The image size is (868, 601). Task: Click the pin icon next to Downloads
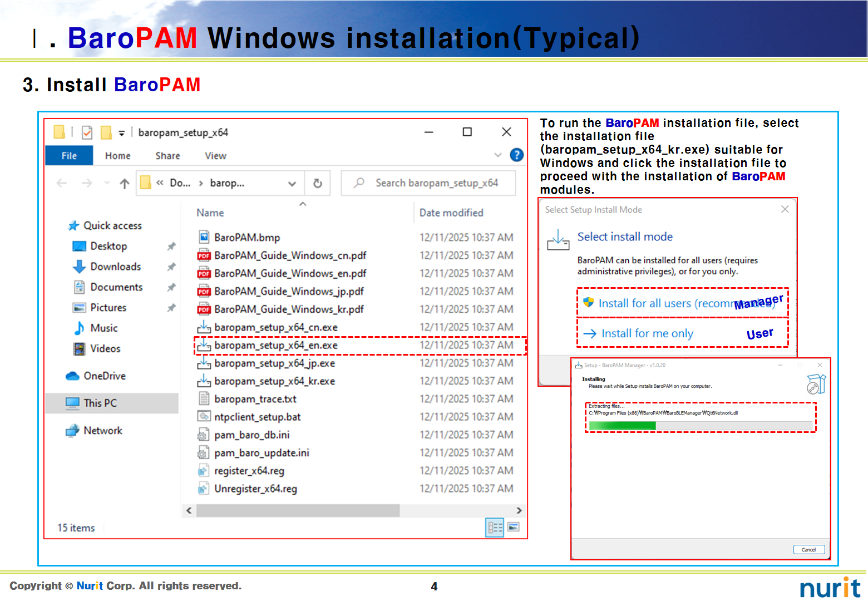coord(171,267)
